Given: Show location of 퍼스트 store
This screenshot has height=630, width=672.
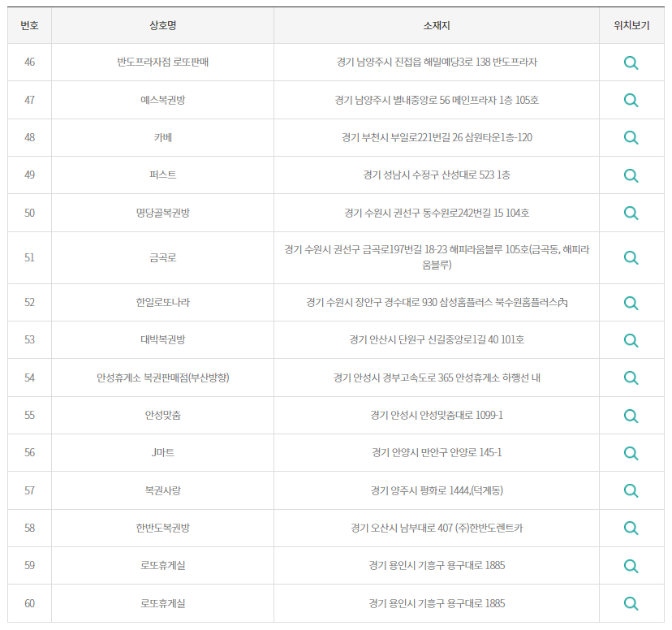Looking at the screenshot, I should point(631,175).
